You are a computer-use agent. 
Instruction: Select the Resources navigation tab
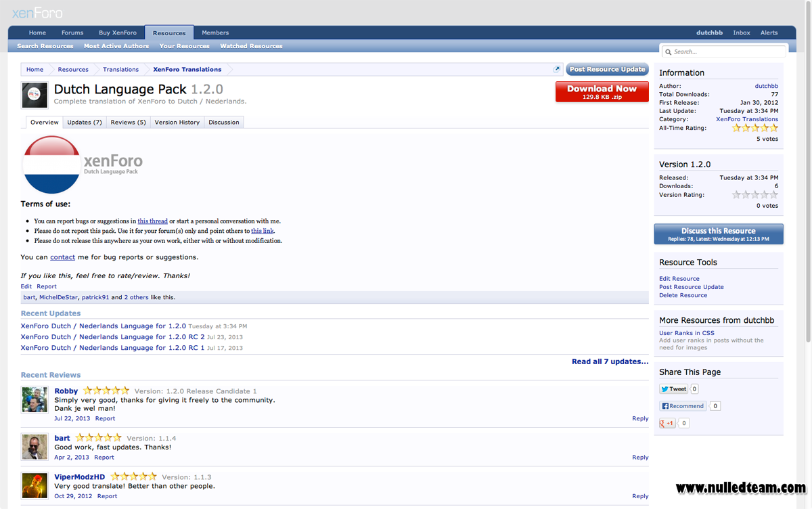coord(169,32)
